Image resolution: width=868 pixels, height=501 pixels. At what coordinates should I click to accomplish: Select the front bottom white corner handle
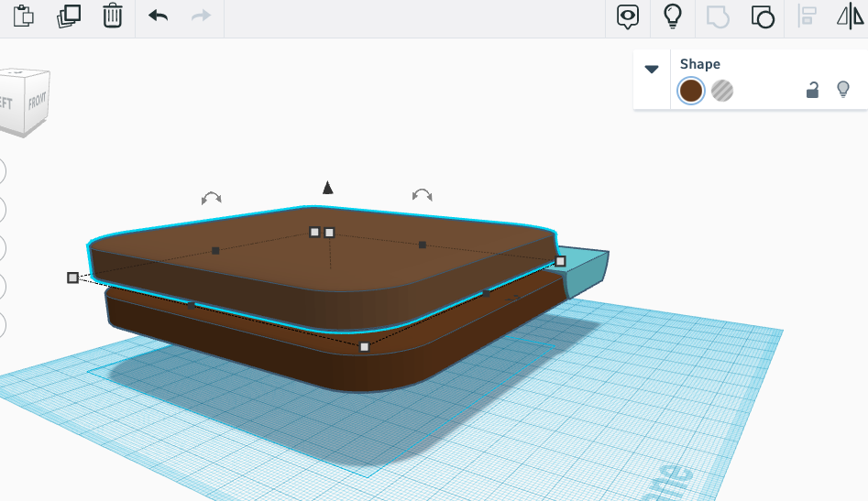point(364,347)
